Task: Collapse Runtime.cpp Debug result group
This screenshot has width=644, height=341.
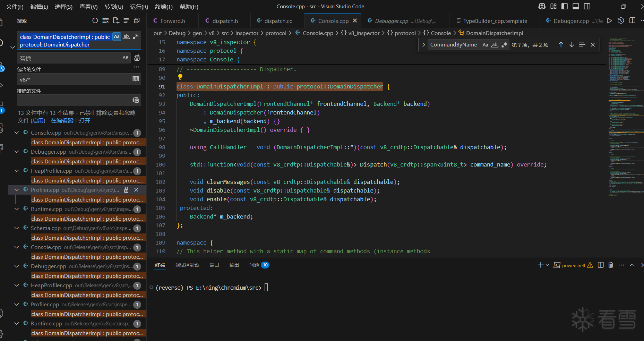Action: (17, 209)
